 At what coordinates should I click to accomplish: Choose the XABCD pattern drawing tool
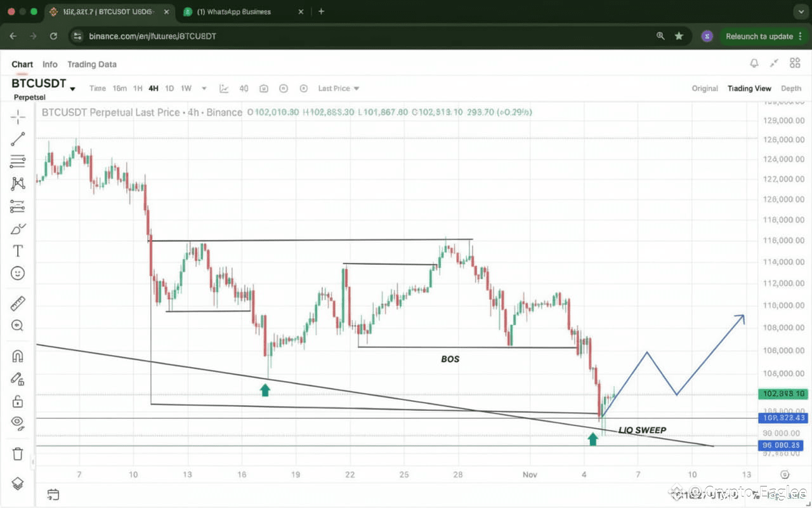(x=18, y=184)
